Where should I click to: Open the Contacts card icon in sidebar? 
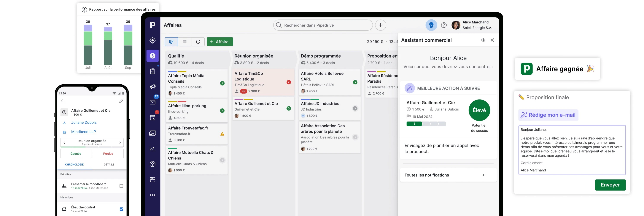[x=153, y=133]
